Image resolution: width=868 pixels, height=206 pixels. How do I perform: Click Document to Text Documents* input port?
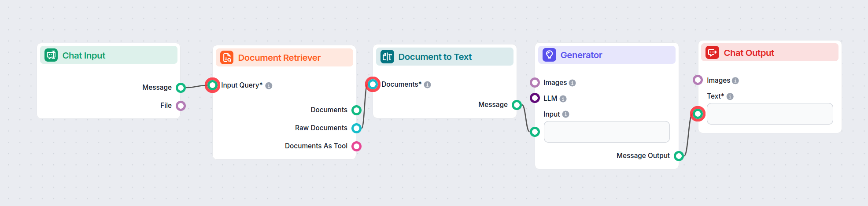click(x=373, y=84)
